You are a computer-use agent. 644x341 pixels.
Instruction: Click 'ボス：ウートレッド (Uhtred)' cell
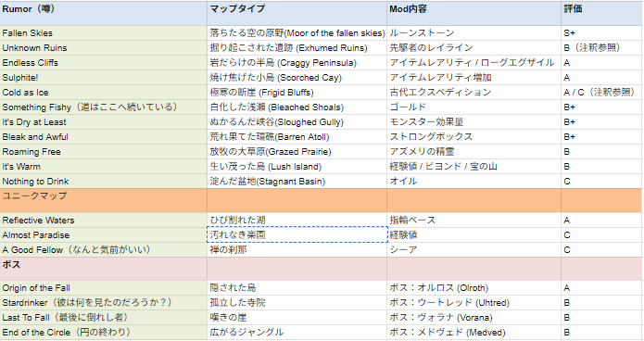tap(474, 303)
